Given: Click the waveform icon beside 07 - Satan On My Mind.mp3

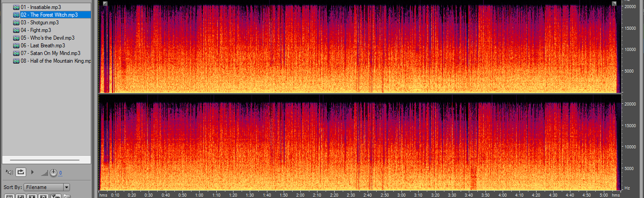Looking at the screenshot, I should coord(16,53).
